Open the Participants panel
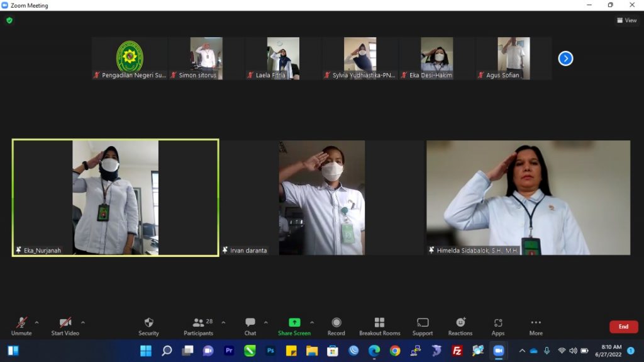The height and width of the screenshot is (362, 644). pyautogui.click(x=198, y=325)
